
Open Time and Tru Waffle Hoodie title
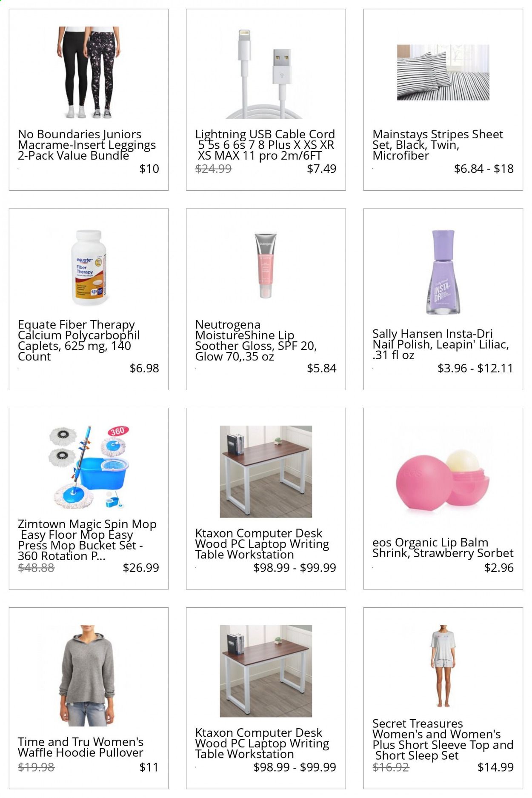click(x=80, y=747)
